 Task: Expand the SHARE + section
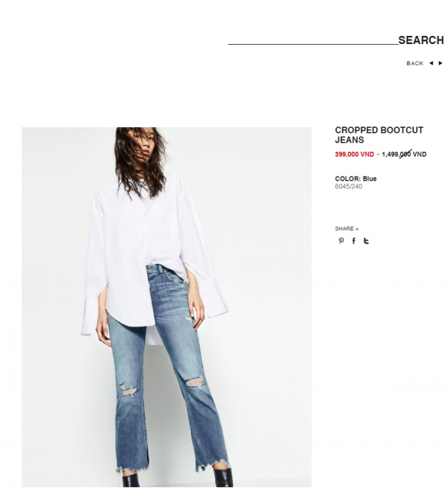click(346, 229)
